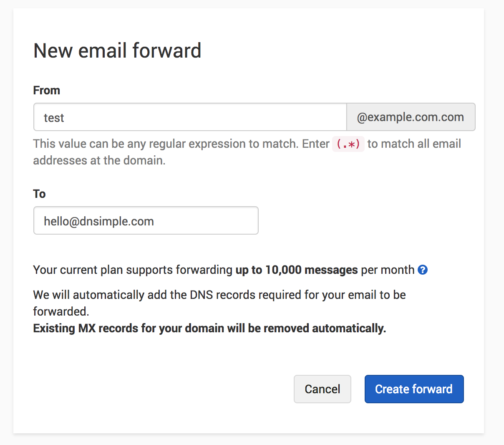
Task: Click the regular expression hint text
Action: tap(181, 144)
